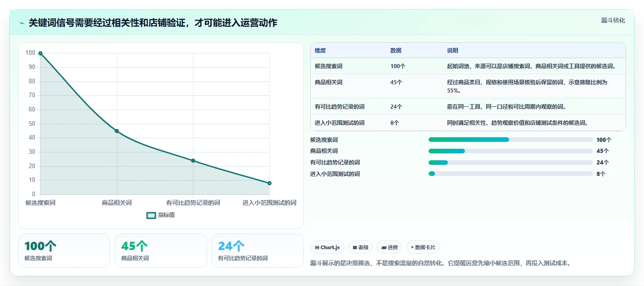Click the description starting 能在同一工具
644x286 pixels.
506,107
